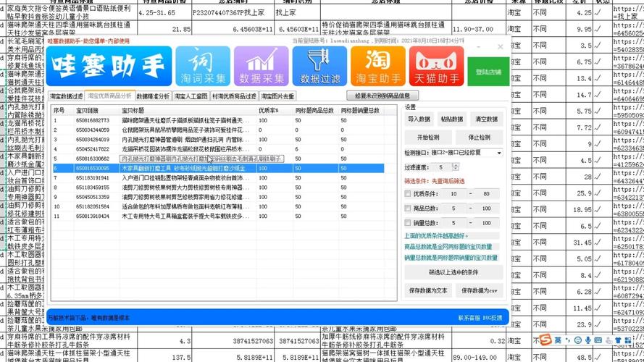This screenshot has width=644, height=362.
Task: Open the 数据过滤 funnel tile
Action: click(x=319, y=66)
